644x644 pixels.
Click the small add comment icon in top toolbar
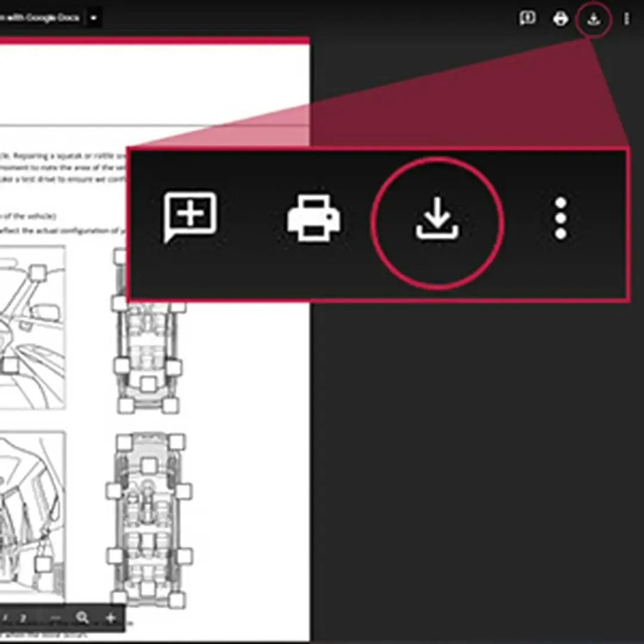tap(527, 18)
